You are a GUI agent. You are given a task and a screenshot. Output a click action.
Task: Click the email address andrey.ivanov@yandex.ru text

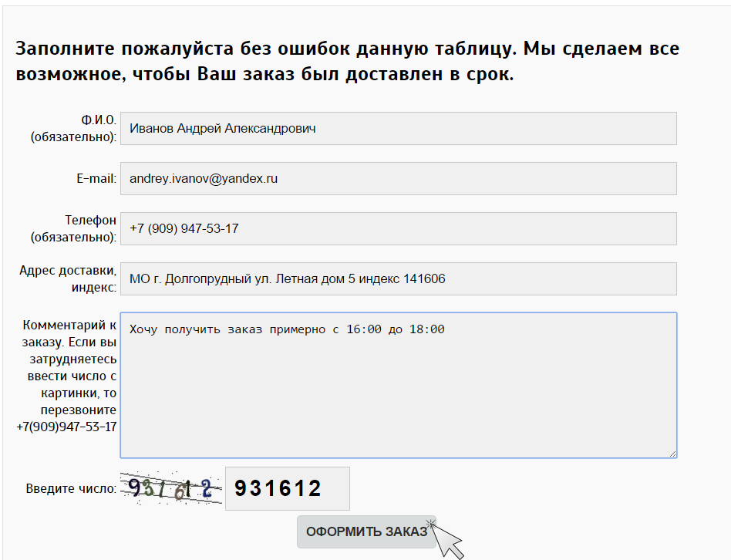click(x=204, y=179)
